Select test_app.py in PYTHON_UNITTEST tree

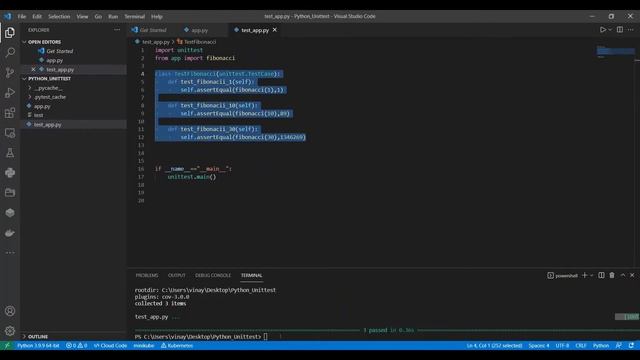pos(48,124)
